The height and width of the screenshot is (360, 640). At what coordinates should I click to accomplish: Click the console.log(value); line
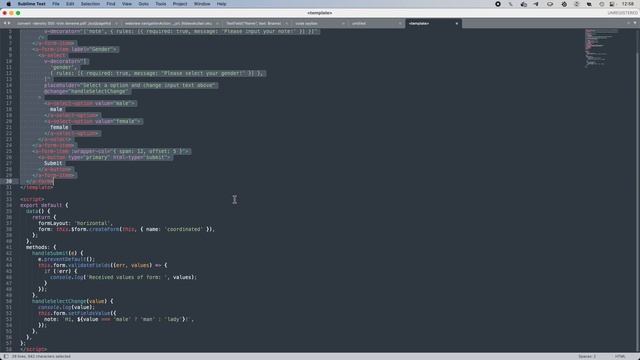[66, 307]
